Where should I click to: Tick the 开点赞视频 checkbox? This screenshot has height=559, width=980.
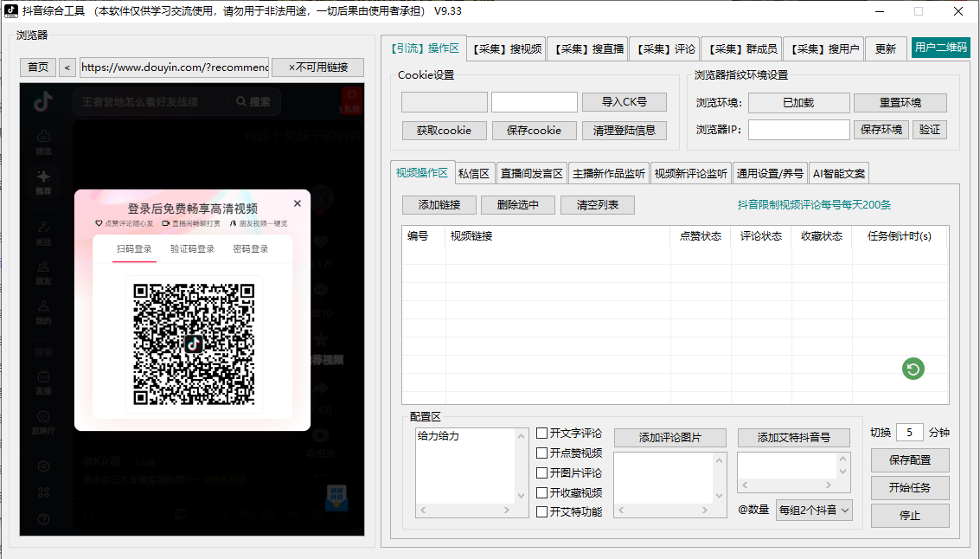click(541, 453)
